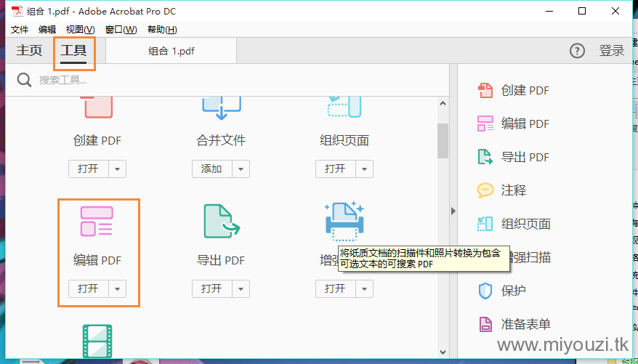Collapse the right pane with the triangle arrow
The width and height of the screenshot is (638, 364).
point(453,211)
